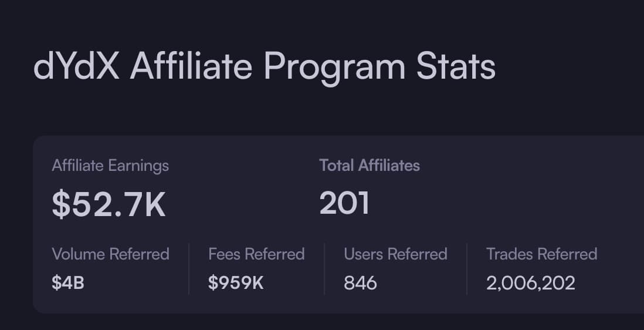Click the $959K fees value
The height and width of the screenshot is (330, 644).
coord(236,283)
